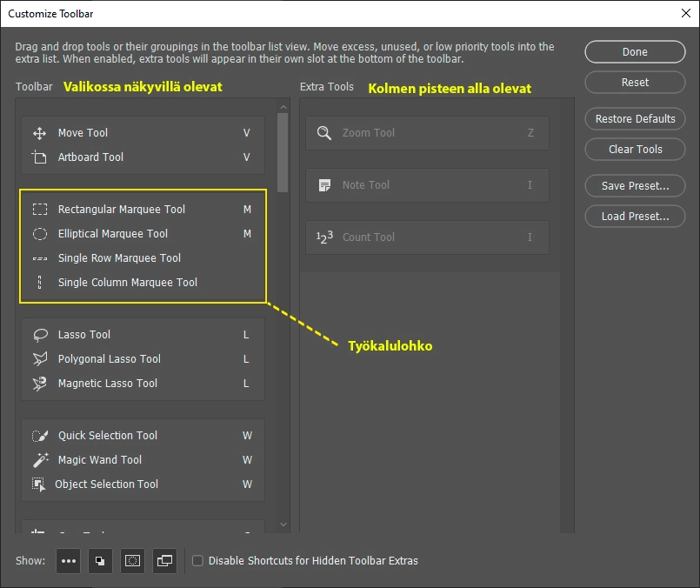Toggle the Quick Mask mode show button
Viewport: 700px width, 588px height.
[132, 561]
